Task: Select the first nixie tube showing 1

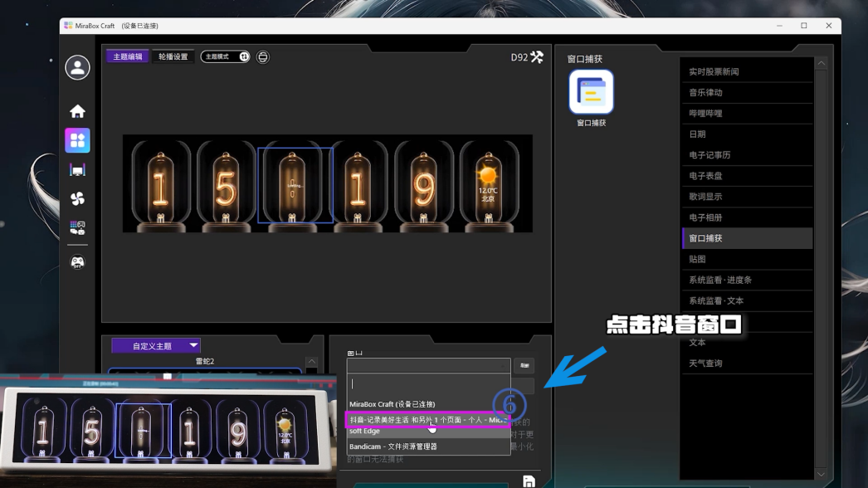Action: point(160,186)
